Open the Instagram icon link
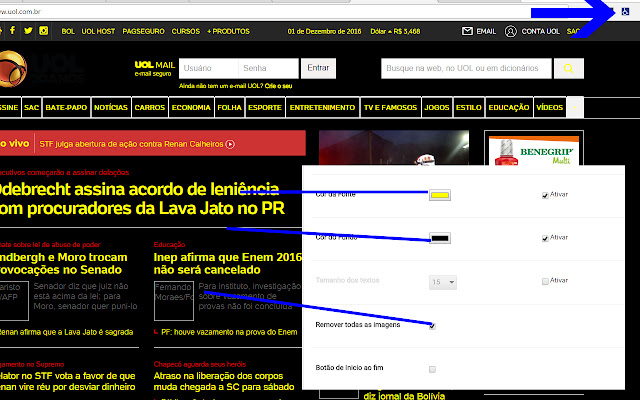This screenshot has height=400, width=640. (x=44, y=31)
